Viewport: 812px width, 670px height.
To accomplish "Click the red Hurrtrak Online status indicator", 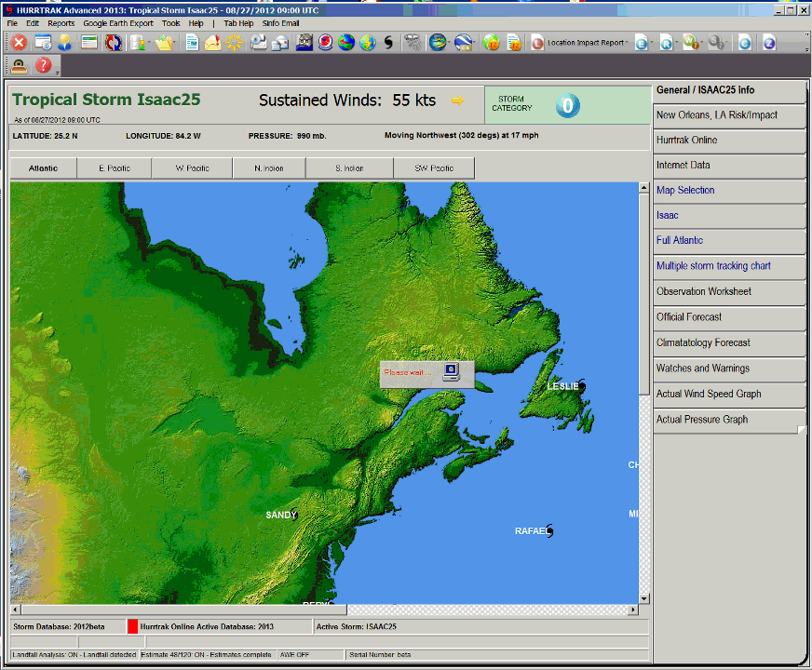I will 132,627.
